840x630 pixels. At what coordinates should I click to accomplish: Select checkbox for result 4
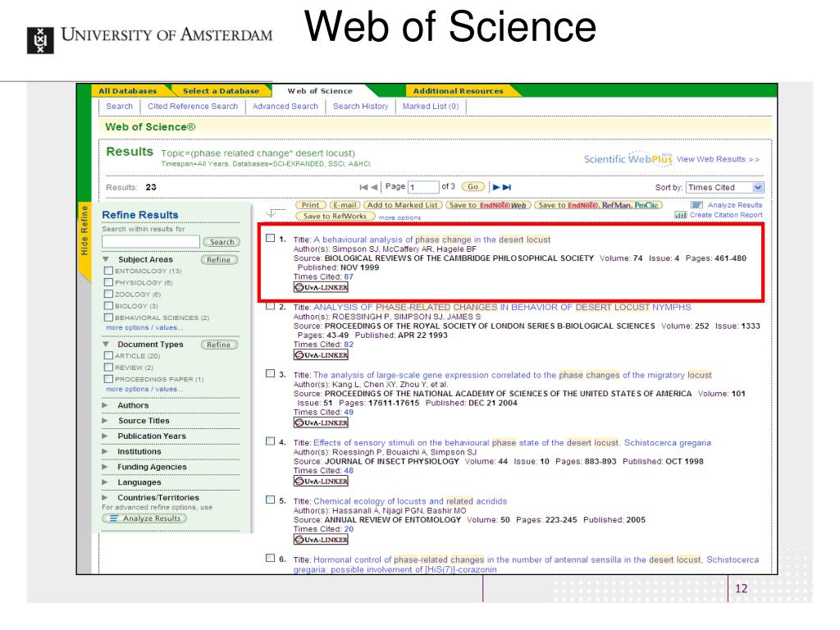[271, 441]
